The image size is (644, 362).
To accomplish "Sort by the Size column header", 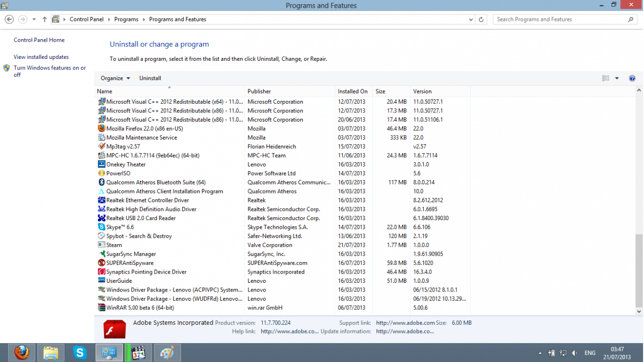I will coord(391,91).
